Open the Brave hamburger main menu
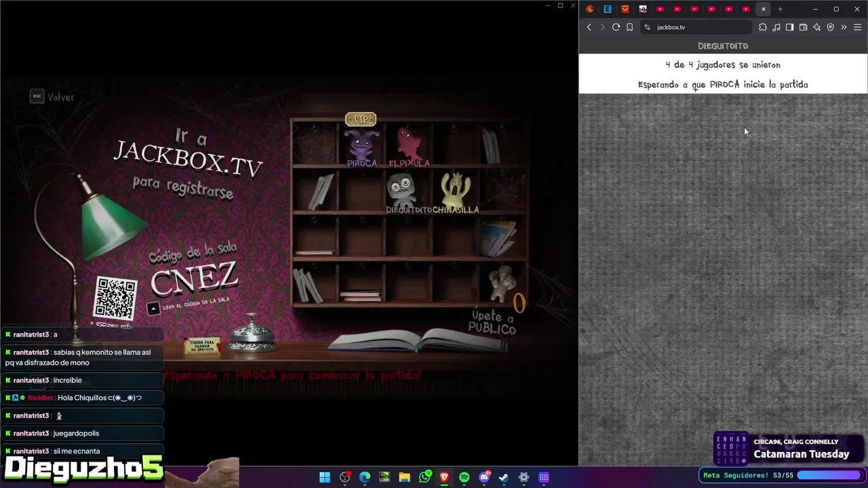 (x=858, y=27)
